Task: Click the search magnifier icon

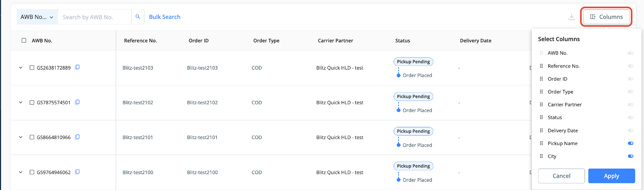Action: [138, 17]
